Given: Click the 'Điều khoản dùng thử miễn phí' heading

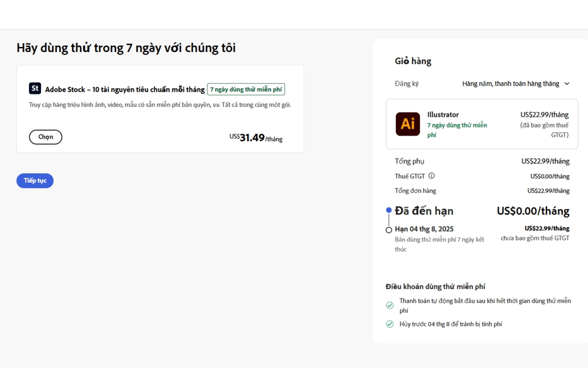Looking at the screenshot, I should (x=435, y=286).
